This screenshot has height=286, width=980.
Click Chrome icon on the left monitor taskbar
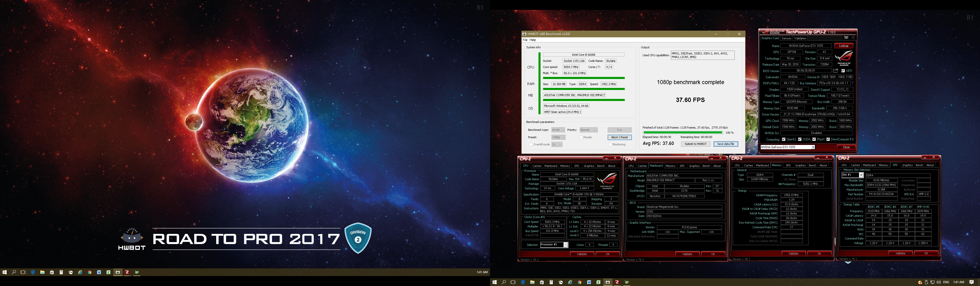(89, 272)
